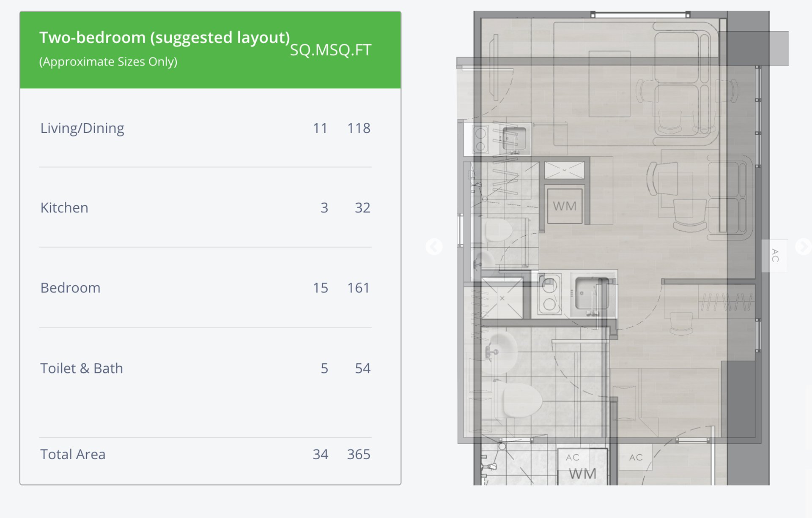Click the Total Area label
Image resolution: width=812 pixels, height=518 pixels.
click(73, 454)
